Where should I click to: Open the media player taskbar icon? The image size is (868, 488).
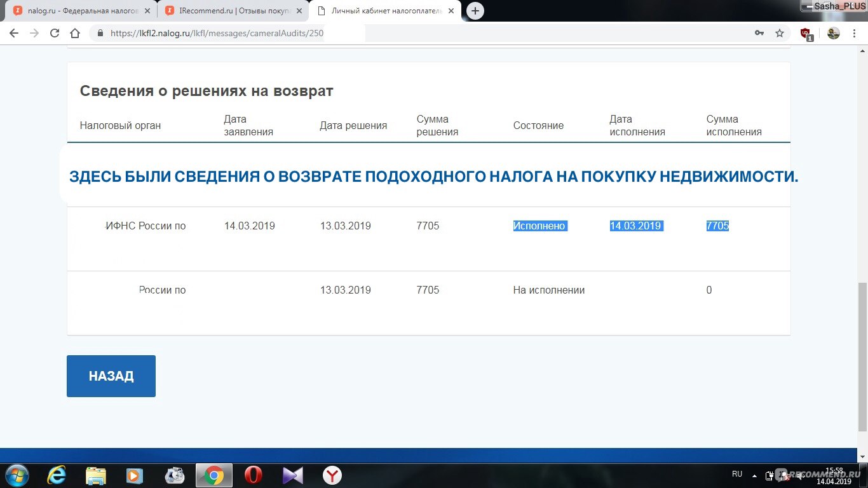click(135, 475)
